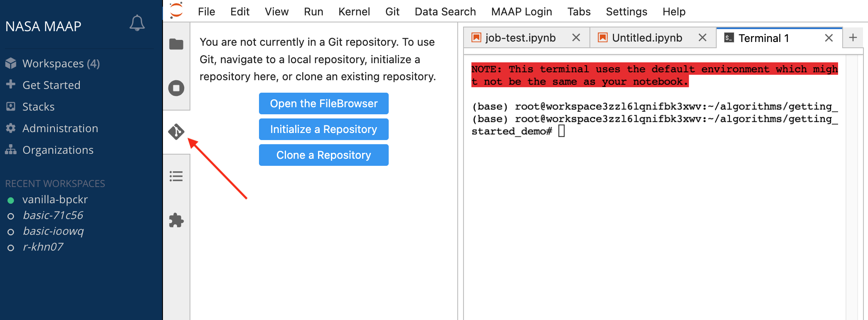Viewport: 868px width, 320px height.
Task: Click the red NOTE terminal warning text
Action: (655, 75)
